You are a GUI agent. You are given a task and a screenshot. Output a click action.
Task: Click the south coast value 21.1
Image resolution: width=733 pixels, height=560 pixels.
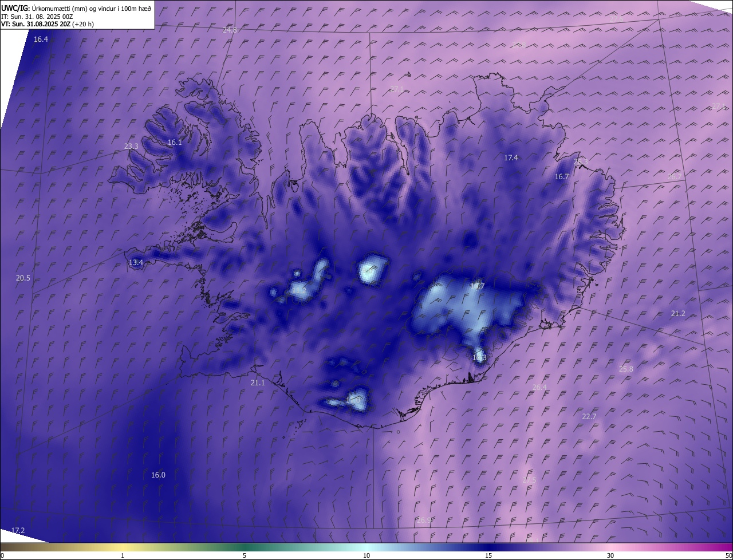point(258,383)
